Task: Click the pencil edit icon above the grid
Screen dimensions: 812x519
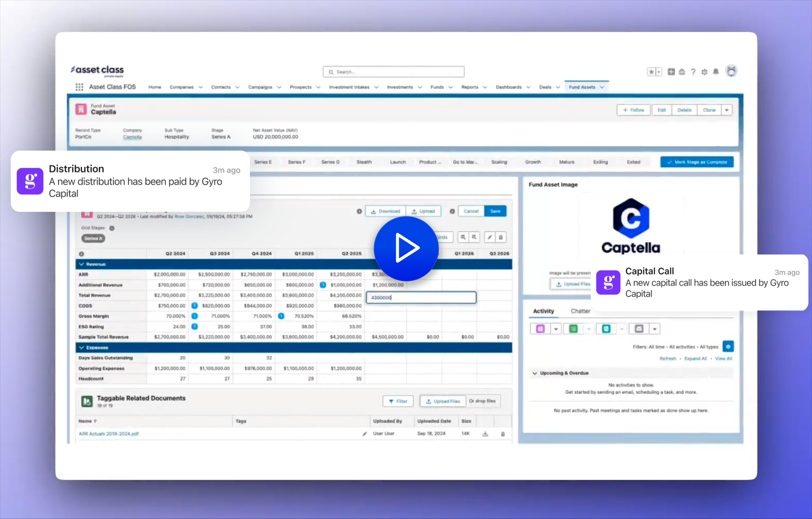Action: click(490, 237)
